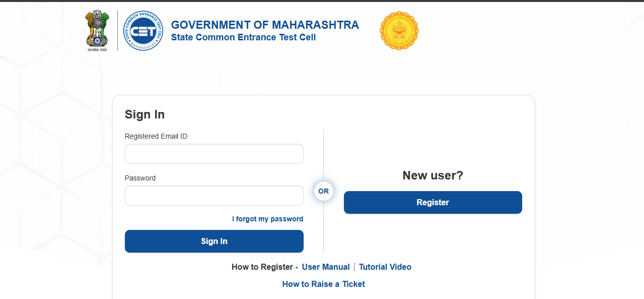This screenshot has height=299, width=644.
Task: Open the I forgot my password link
Action: click(267, 219)
